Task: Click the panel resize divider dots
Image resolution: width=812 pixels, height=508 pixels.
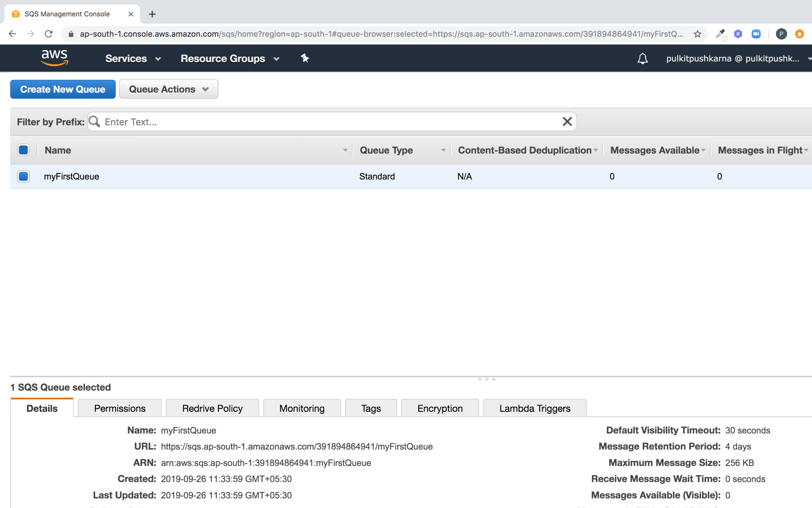Action: click(x=486, y=379)
